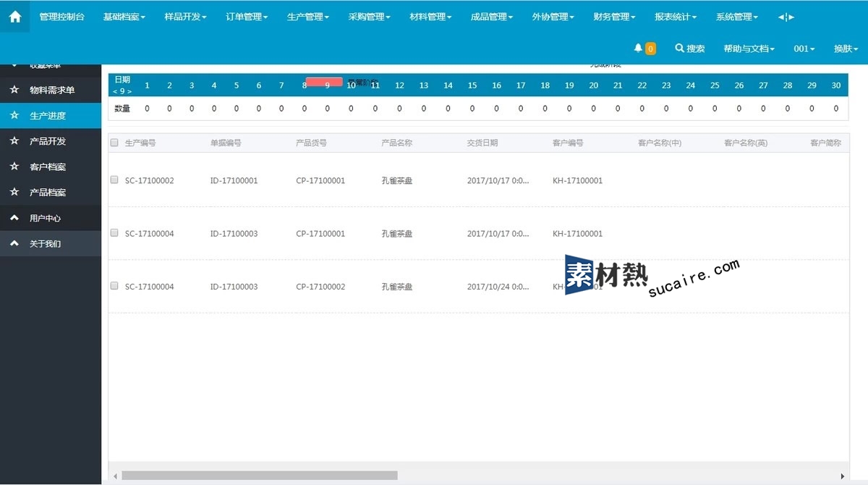868x485 pixels.
Task: Toggle the select-all checkbox in table header
Action: (x=114, y=143)
